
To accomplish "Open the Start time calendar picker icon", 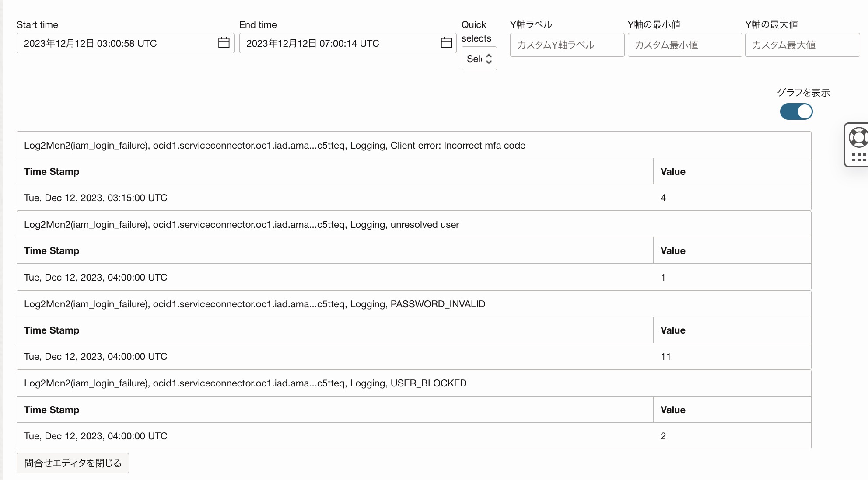I will point(224,43).
